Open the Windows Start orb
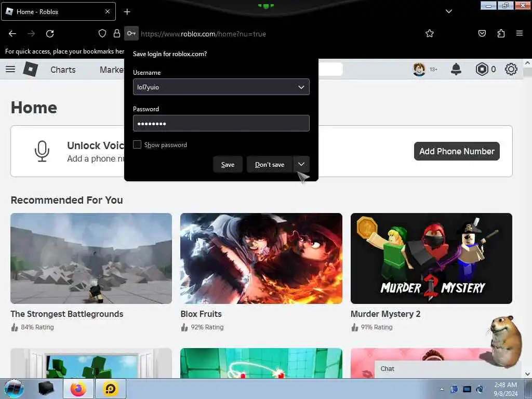This screenshot has width=532, height=399. (14, 389)
